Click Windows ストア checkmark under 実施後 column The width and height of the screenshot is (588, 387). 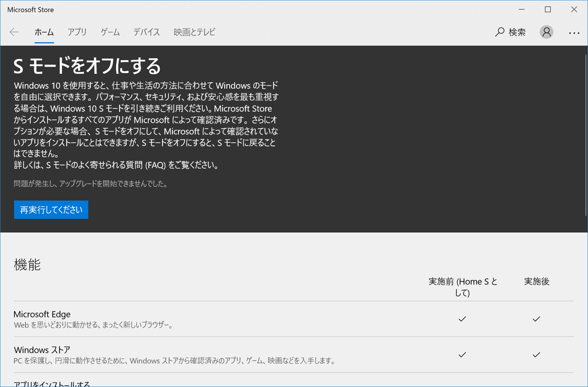[536, 355]
